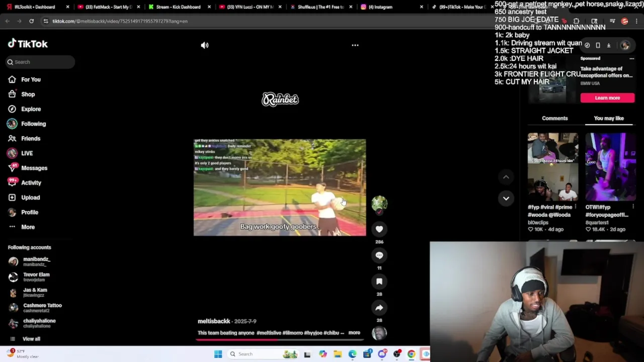Open Google Chrome from taskbar
The width and height of the screenshot is (644, 362).
pyautogui.click(x=412, y=354)
